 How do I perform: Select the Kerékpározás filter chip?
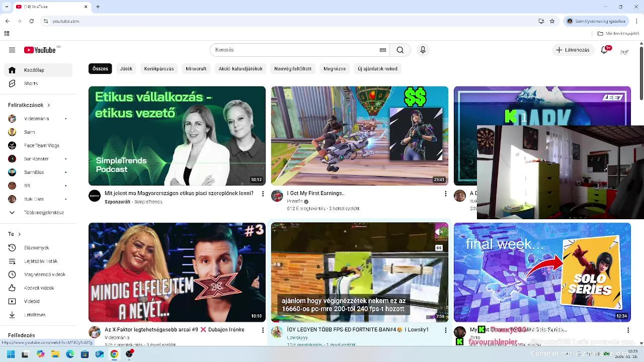pos(159,68)
